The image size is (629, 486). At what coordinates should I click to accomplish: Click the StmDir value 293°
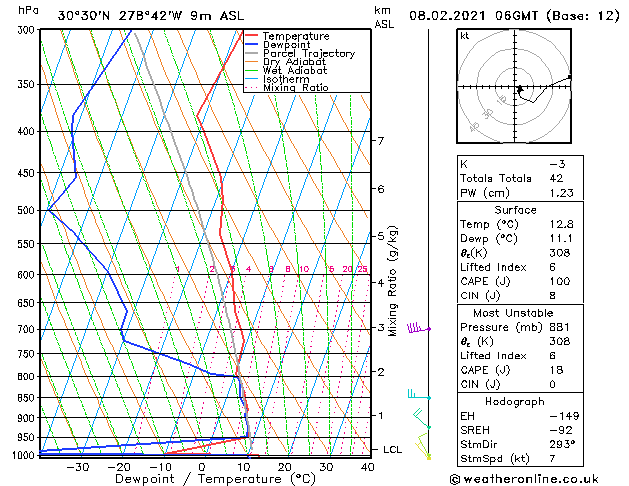coord(562,444)
